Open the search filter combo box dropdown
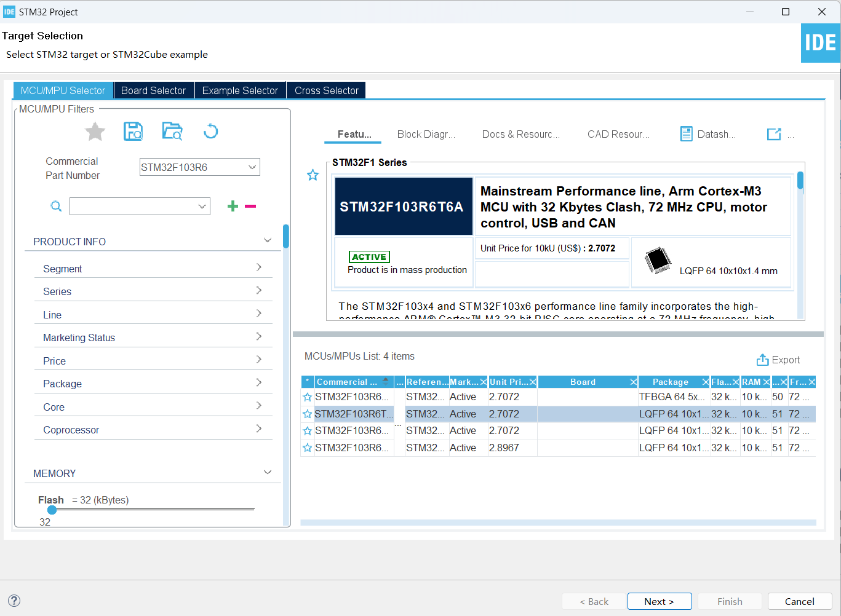 (202, 206)
